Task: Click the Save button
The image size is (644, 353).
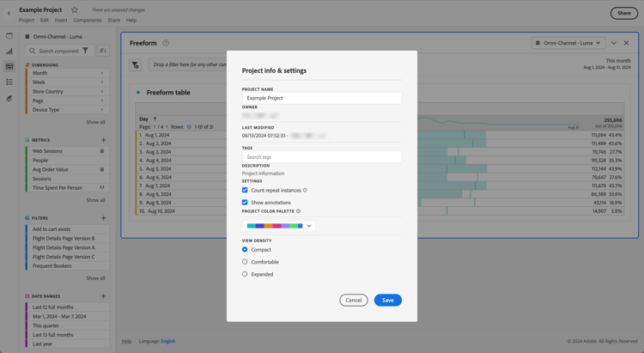Action: [388, 300]
